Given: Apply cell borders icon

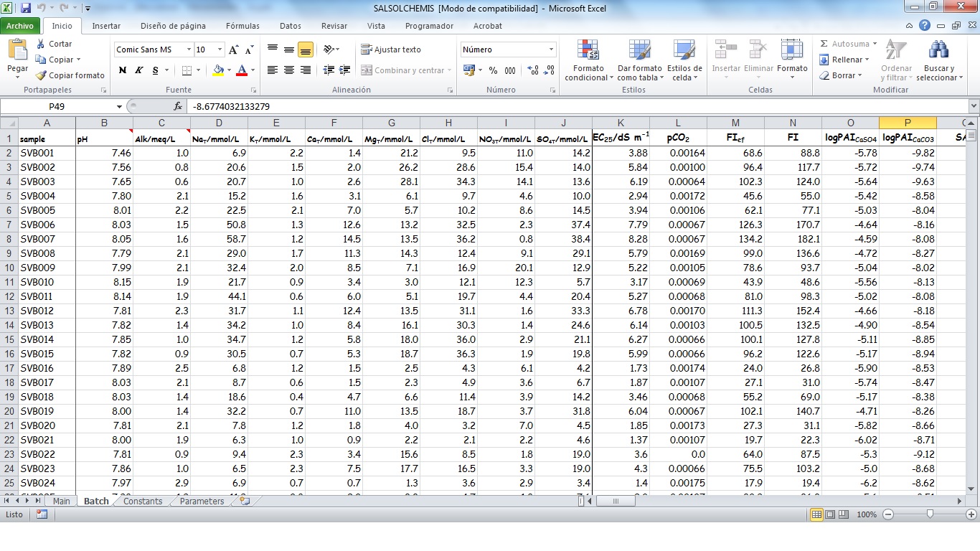Looking at the screenshot, I should pos(187,70).
